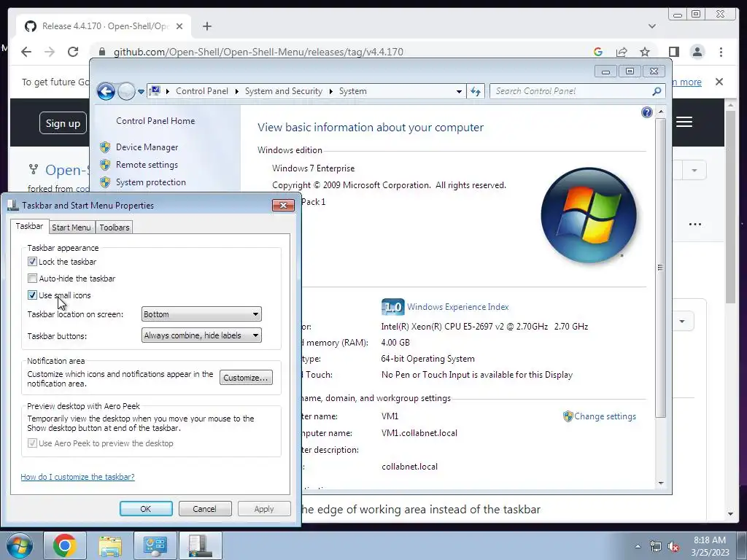This screenshot has width=747, height=560.
Task: Click Chrome page vertical scrollbar
Action: [x=730, y=206]
